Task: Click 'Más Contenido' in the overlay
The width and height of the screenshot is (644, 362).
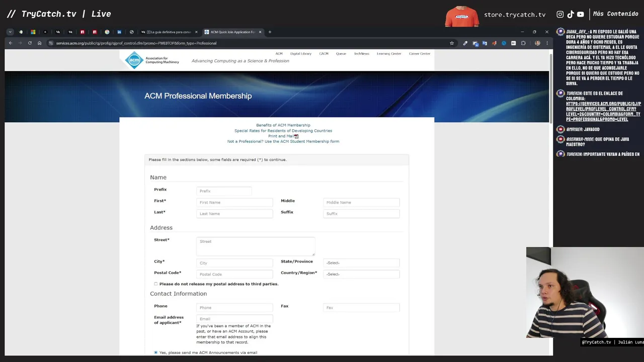Action: click(615, 14)
